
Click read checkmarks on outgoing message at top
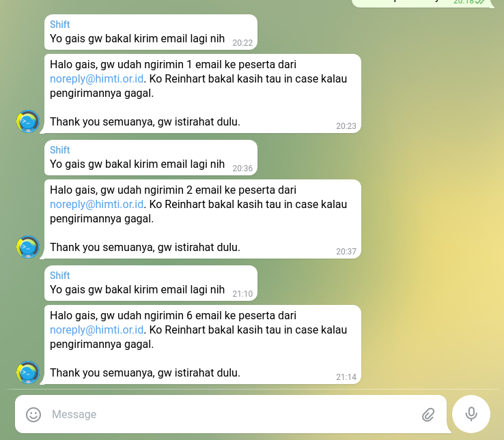(479, 1)
